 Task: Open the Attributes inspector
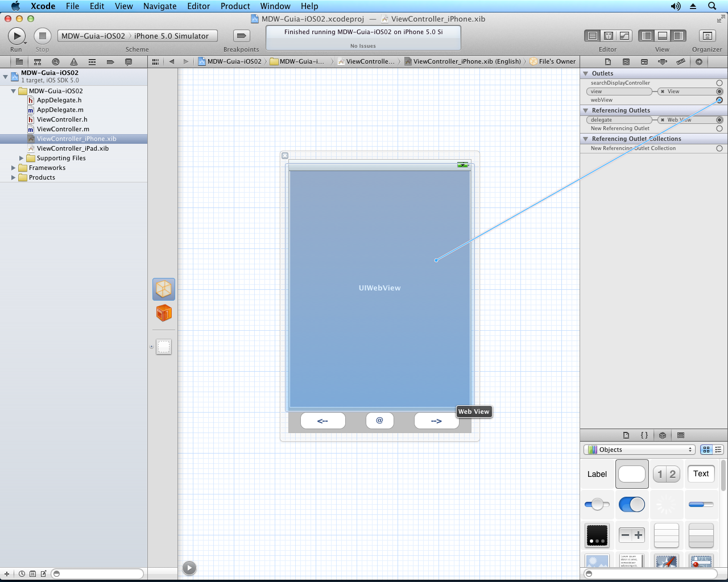click(x=663, y=61)
